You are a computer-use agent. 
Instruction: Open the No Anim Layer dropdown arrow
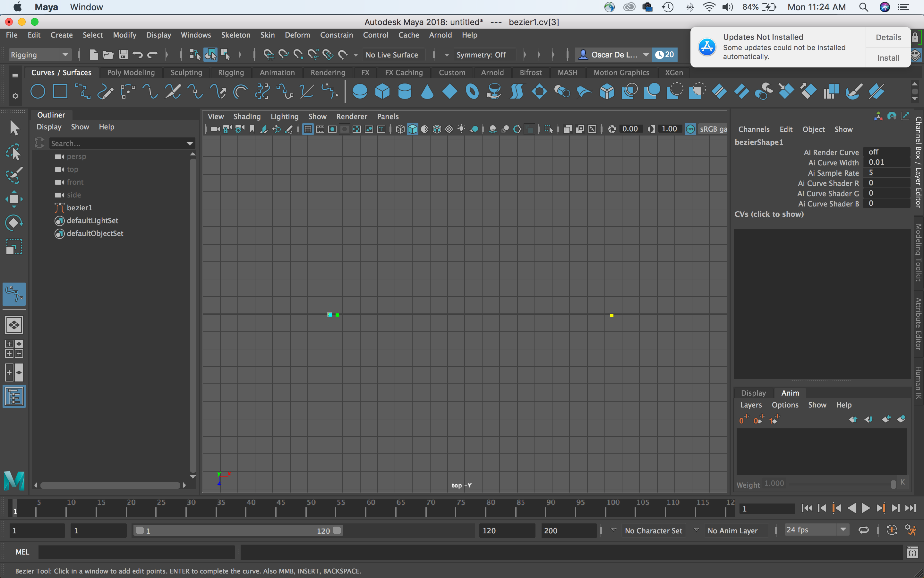(x=697, y=530)
